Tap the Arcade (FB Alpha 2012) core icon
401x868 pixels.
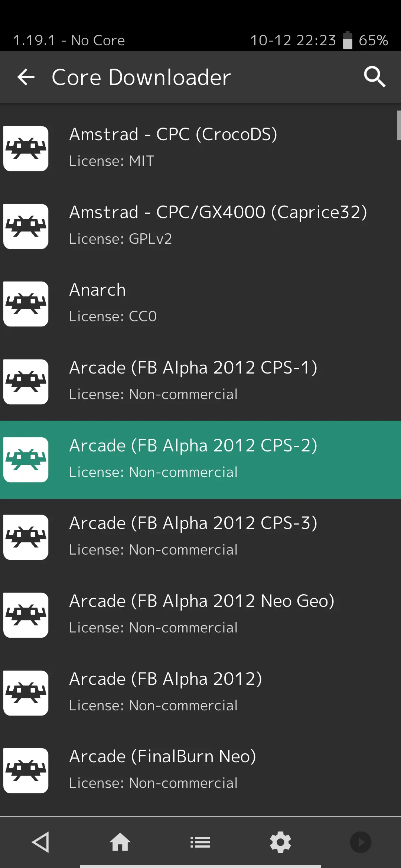coord(26,693)
